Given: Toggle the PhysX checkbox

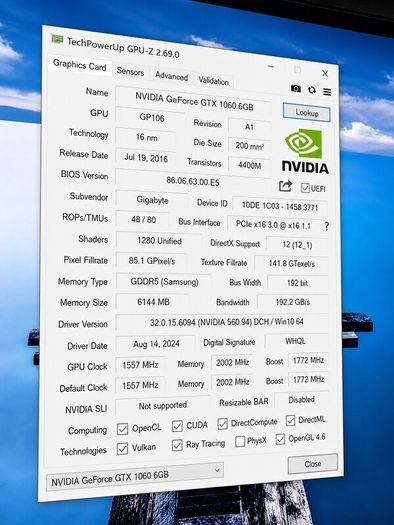Looking at the screenshot, I should pos(240,441).
